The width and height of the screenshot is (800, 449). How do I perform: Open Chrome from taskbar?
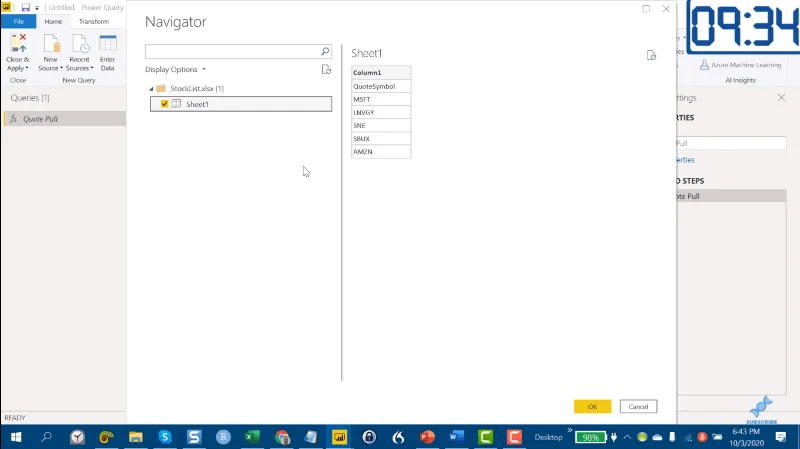click(x=282, y=437)
